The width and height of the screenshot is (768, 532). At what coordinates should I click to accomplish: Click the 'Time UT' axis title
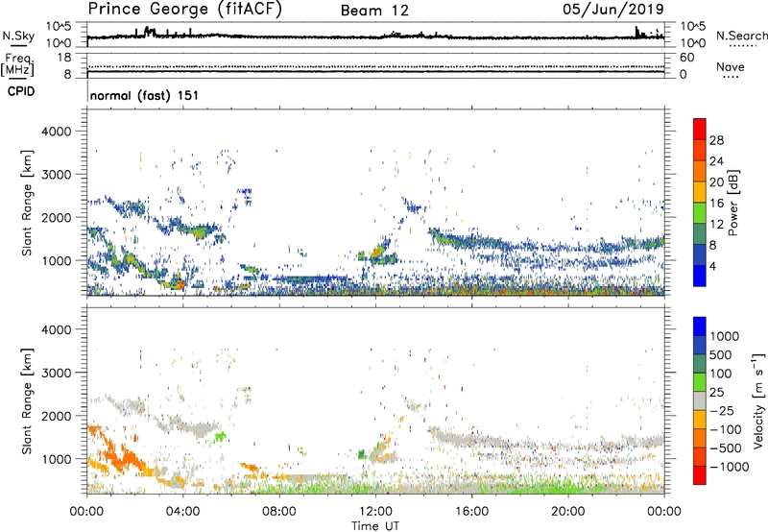click(375, 526)
